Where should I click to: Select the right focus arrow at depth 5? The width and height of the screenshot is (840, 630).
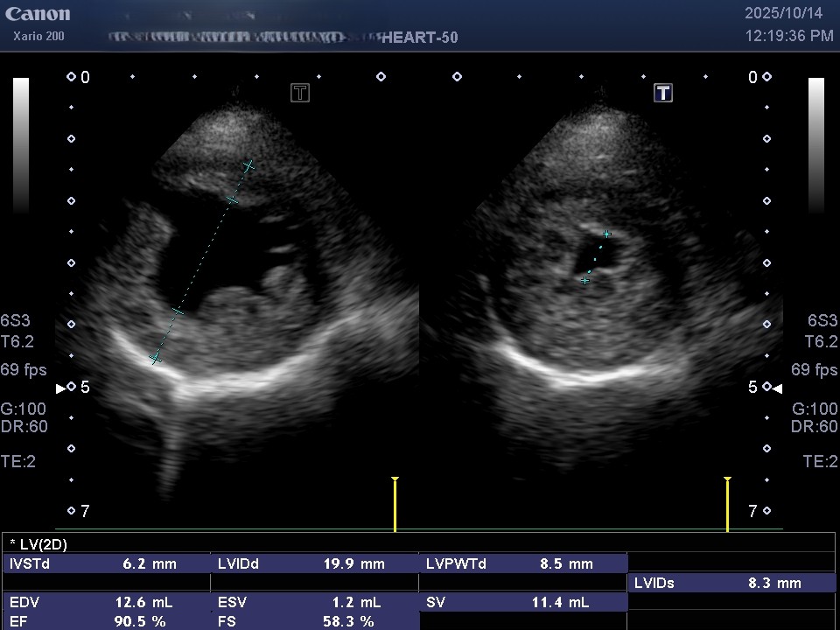[777, 388]
